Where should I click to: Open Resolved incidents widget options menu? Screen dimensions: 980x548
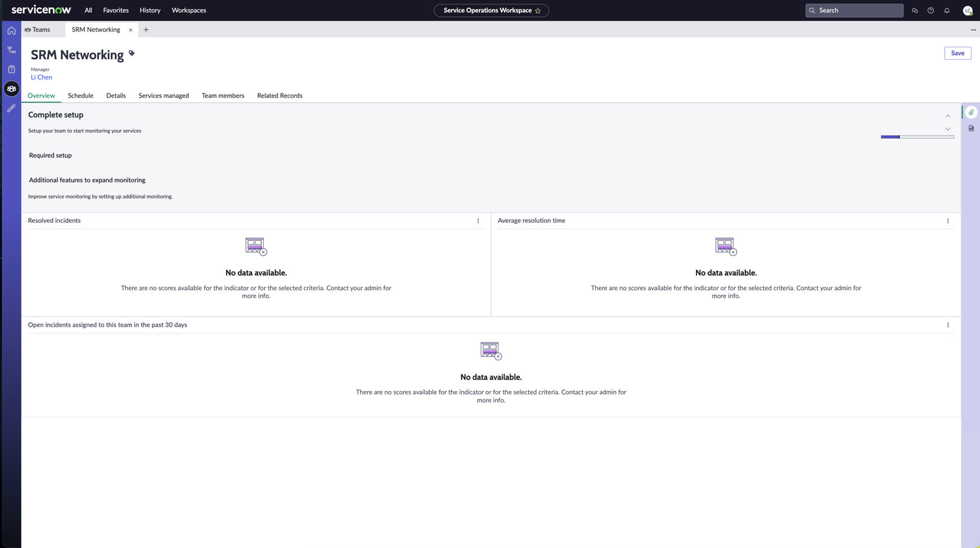tap(478, 221)
